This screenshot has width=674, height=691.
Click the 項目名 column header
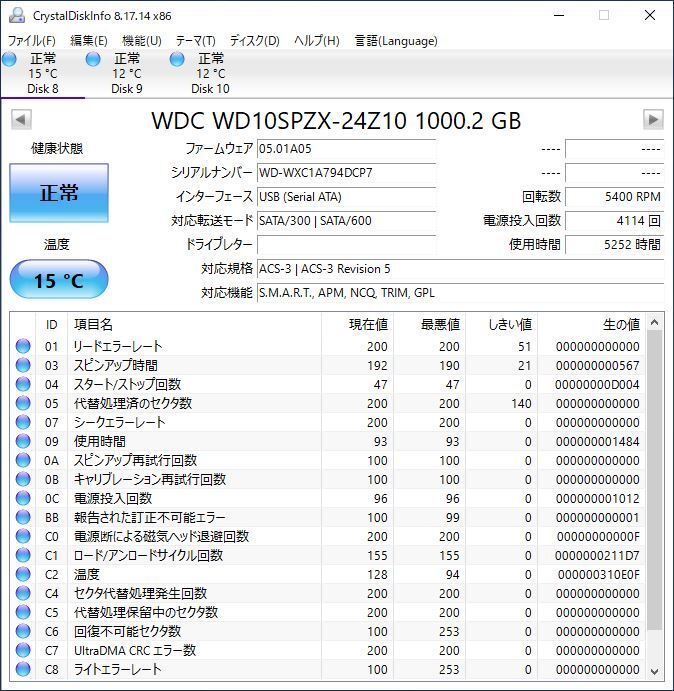[194, 324]
